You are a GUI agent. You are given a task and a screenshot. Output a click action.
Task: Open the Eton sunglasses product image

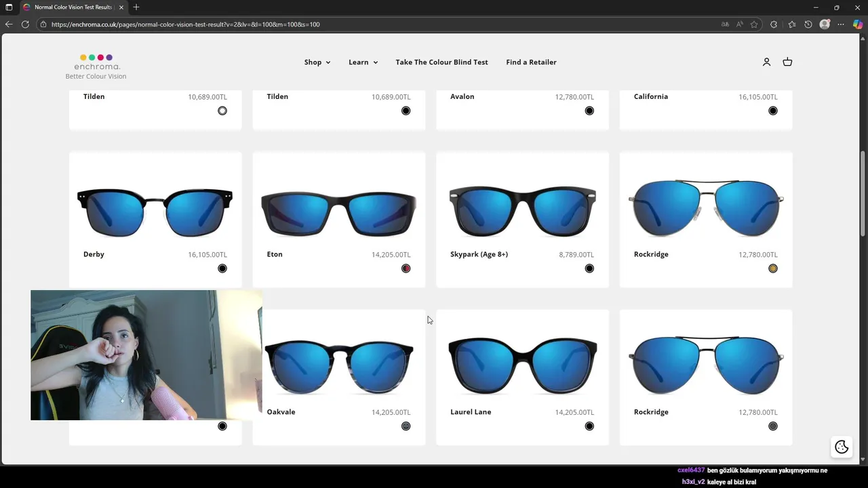coord(338,213)
